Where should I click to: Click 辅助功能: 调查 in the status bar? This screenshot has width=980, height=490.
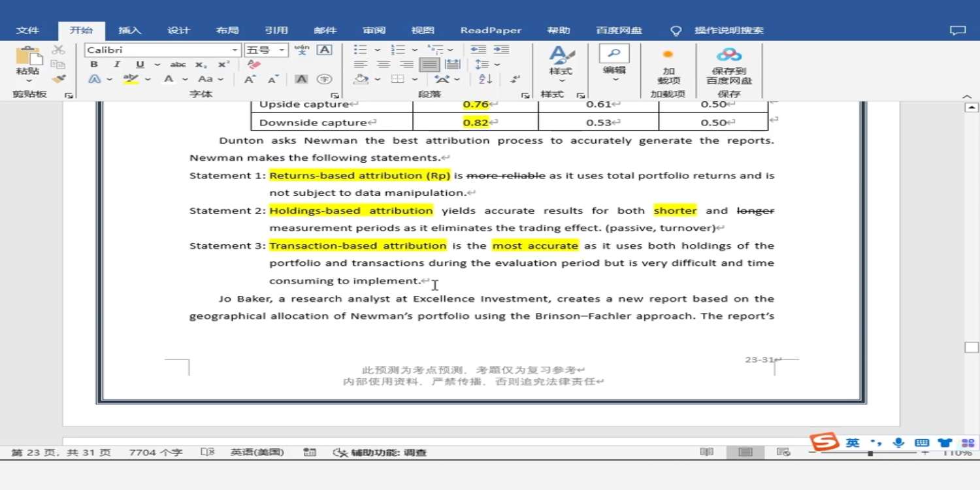(x=380, y=452)
